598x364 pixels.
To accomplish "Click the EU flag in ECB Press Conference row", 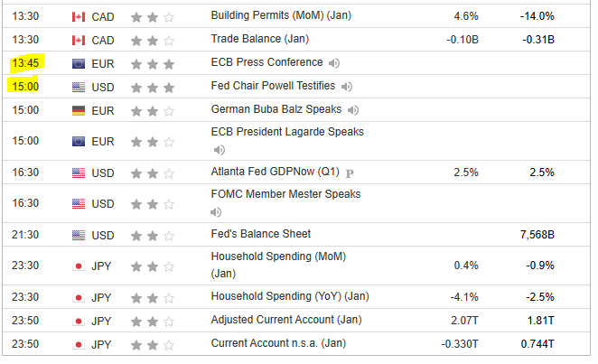I will point(78,63).
